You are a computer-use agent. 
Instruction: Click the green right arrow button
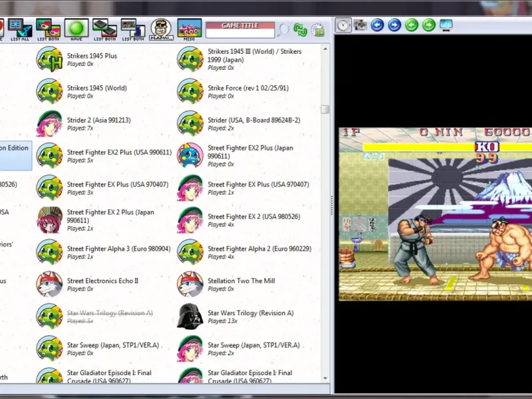(429, 25)
